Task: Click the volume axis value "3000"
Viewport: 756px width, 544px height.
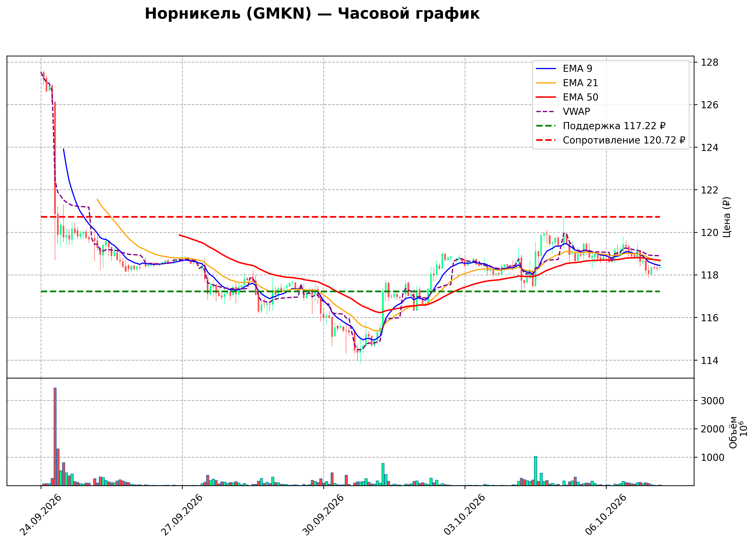Action: point(713,401)
